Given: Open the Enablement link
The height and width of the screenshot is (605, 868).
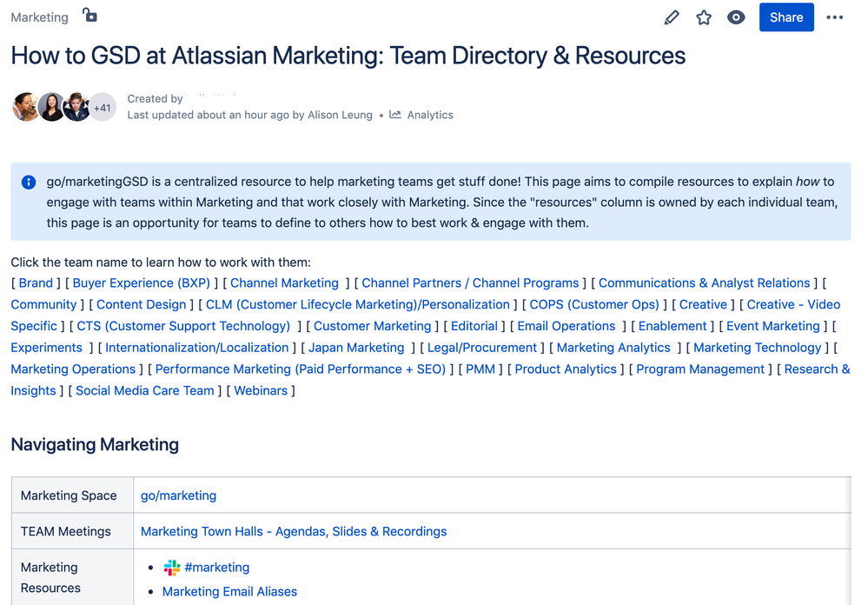Looking at the screenshot, I should 673,326.
